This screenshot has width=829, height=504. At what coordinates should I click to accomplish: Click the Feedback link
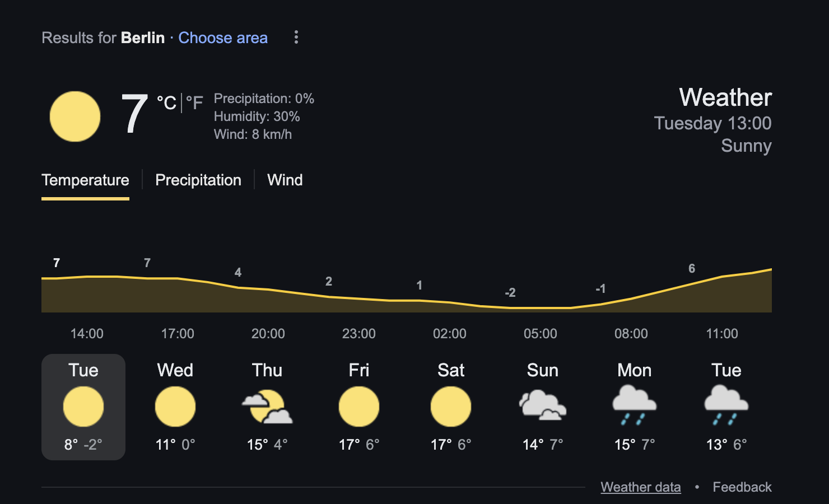tap(742, 487)
